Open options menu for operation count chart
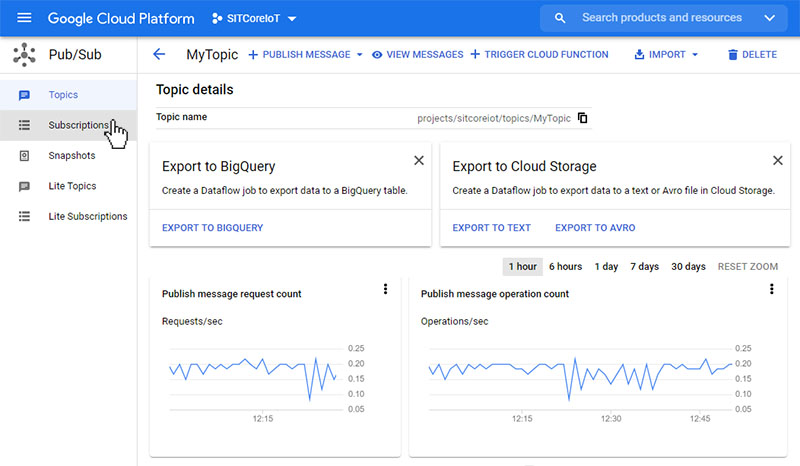Image resolution: width=800 pixels, height=466 pixels. 771,289
